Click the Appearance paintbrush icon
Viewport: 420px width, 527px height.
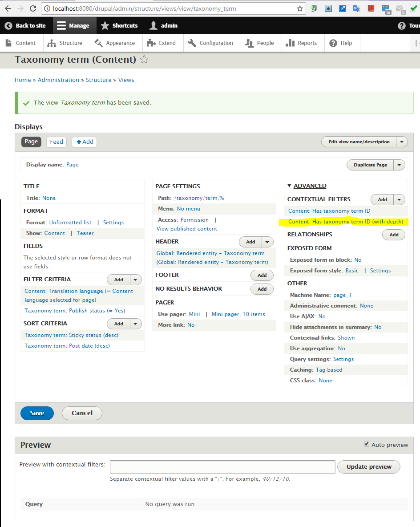click(99, 43)
